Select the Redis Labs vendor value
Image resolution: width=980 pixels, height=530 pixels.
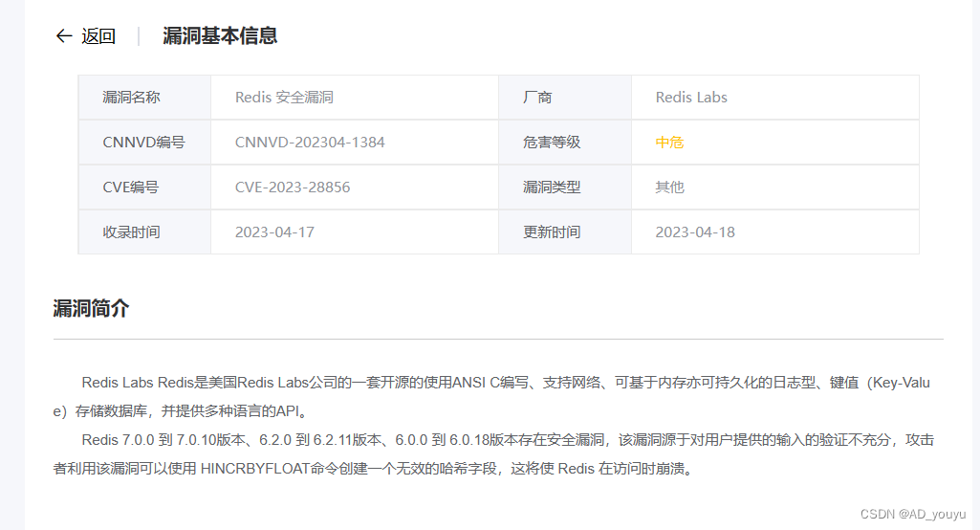[691, 98]
